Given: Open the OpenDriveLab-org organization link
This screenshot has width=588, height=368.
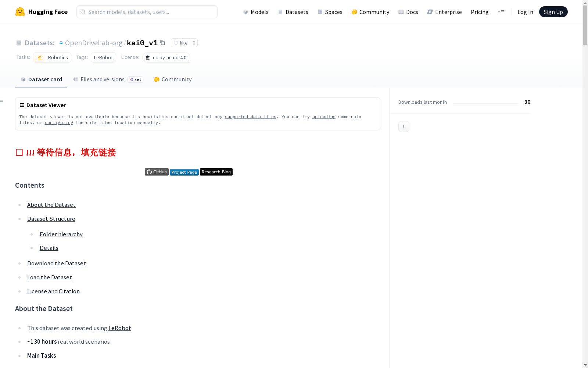Looking at the screenshot, I should click(94, 43).
